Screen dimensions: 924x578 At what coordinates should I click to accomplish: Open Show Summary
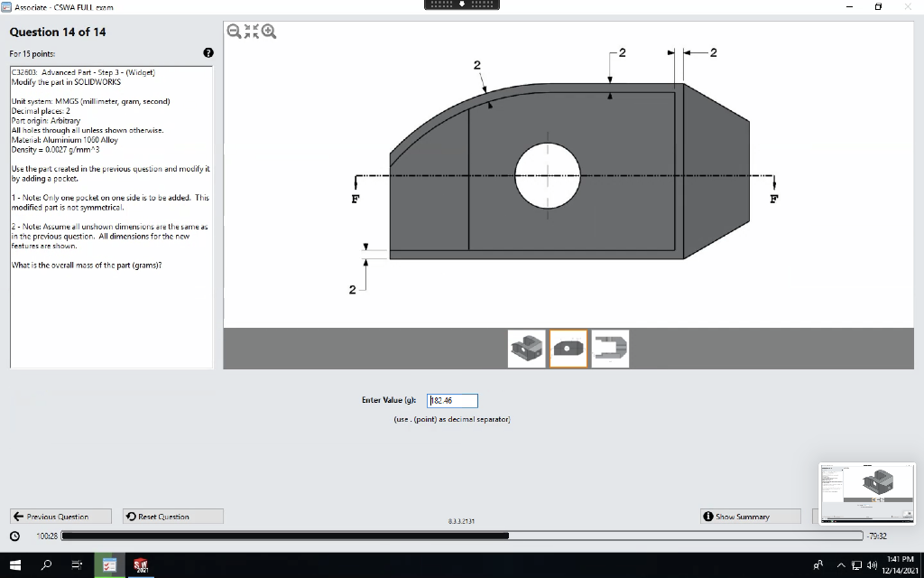[x=749, y=516]
